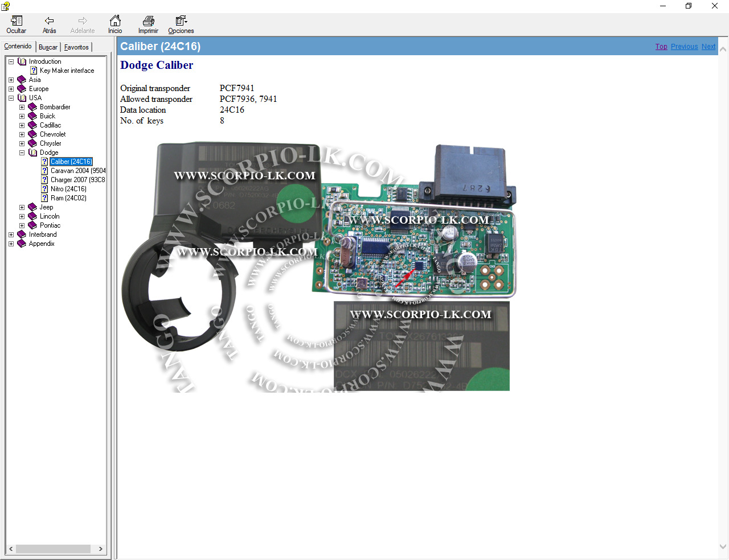The image size is (729, 560).
Task: Switch to the Favoritos tab
Action: [76, 47]
